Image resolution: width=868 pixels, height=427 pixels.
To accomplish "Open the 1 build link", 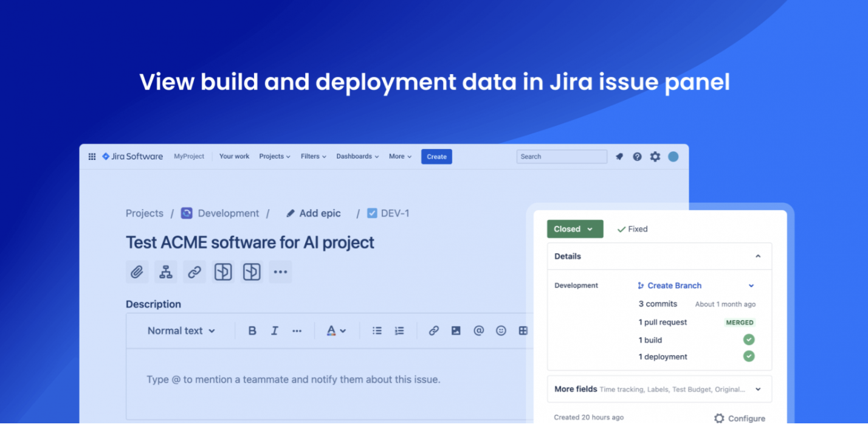I will (650, 340).
